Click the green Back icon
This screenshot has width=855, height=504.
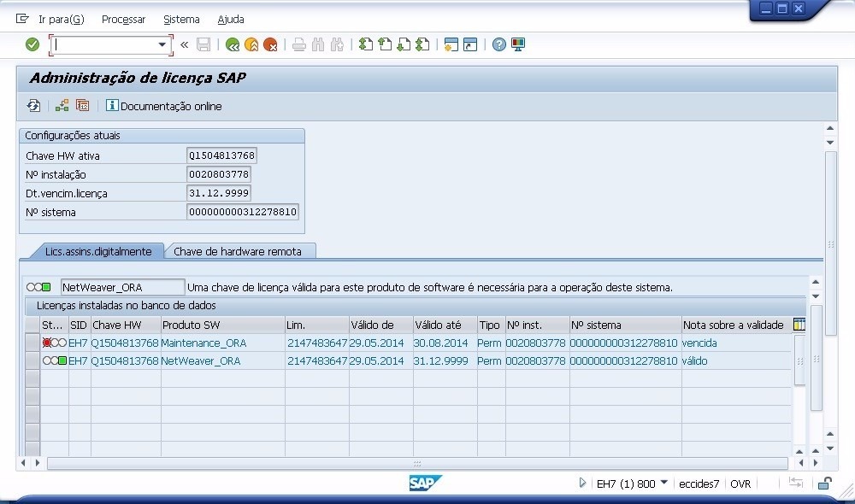tap(233, 44)
